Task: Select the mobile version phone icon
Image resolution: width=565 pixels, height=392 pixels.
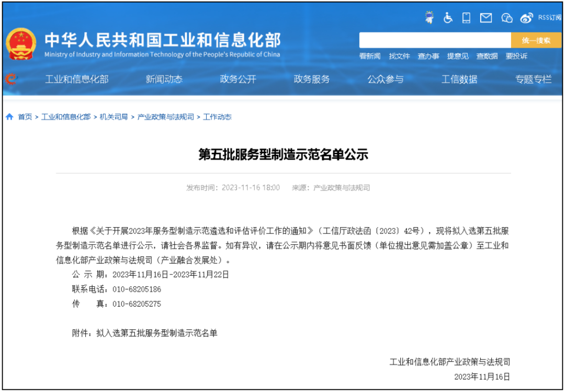Action: 466,17
